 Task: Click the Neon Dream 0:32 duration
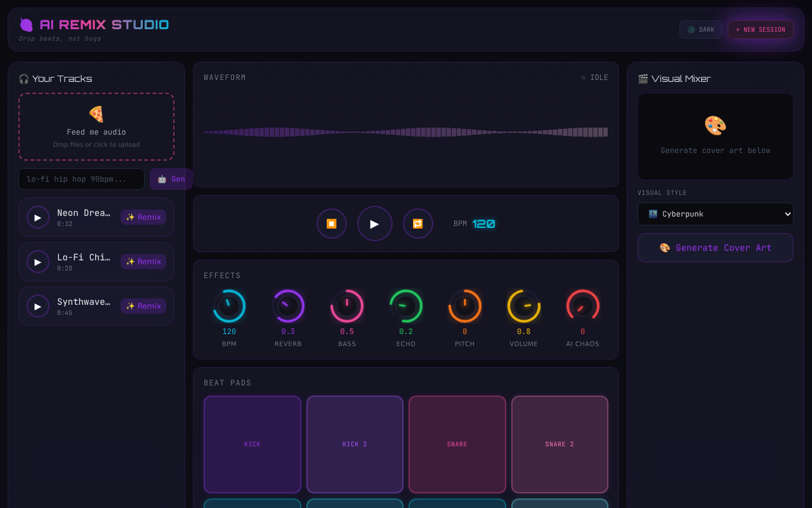point(65,224)
